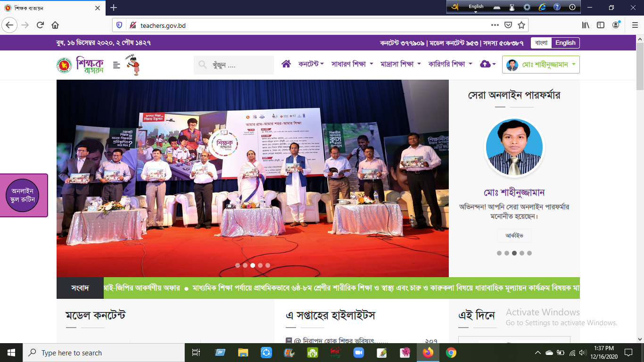
Task: Bookmark this page with the star
Action: click(521, 25)
